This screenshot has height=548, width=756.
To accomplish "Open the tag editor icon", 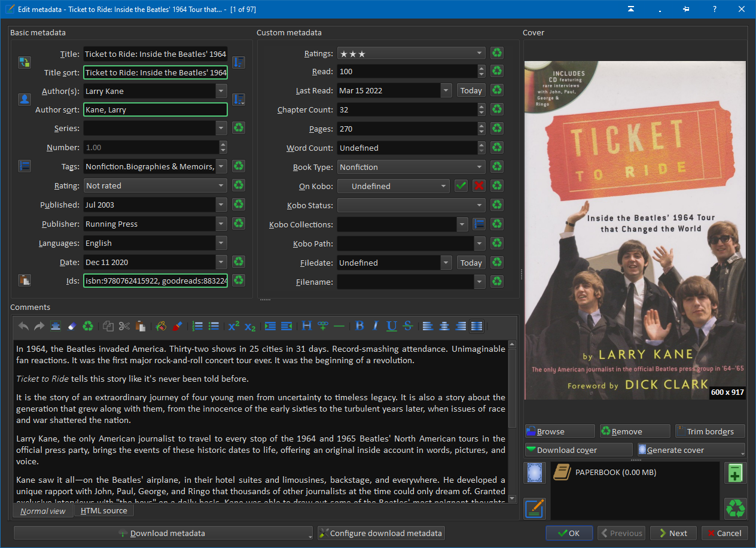I will coord(25,166).
